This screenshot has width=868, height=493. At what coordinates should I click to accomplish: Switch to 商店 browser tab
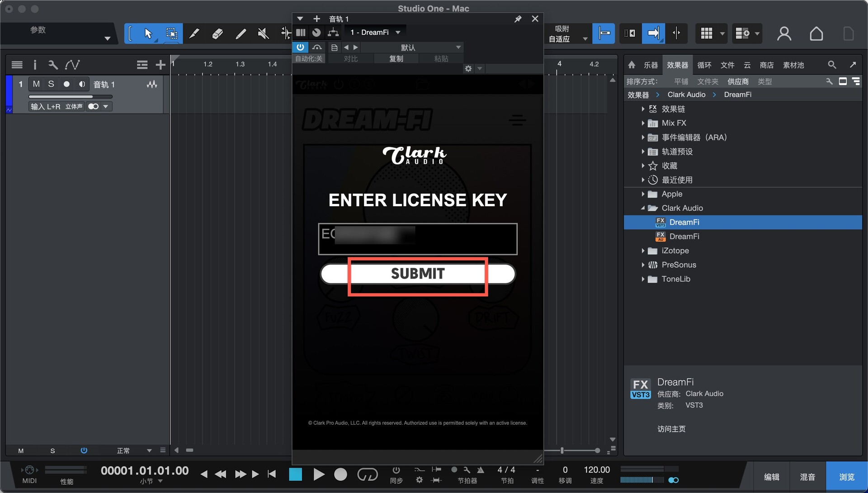pyautogui.click(x=766, y=65)
